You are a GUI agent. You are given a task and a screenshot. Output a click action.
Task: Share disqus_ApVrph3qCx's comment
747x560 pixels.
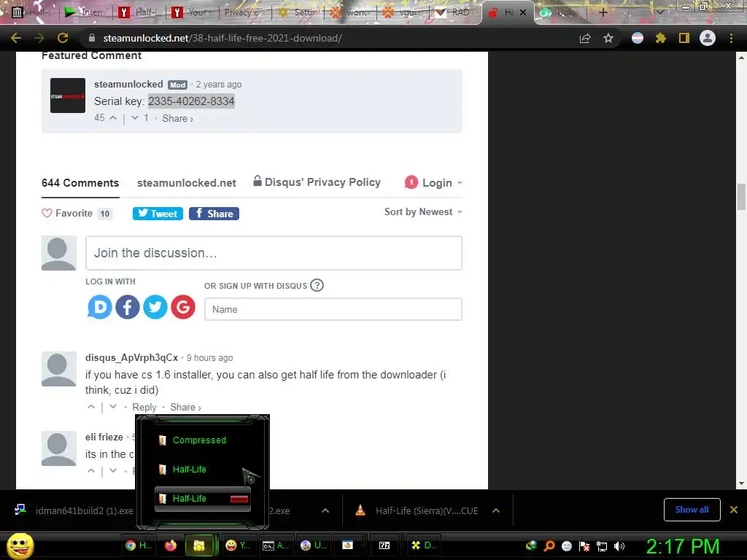point(185,407)
